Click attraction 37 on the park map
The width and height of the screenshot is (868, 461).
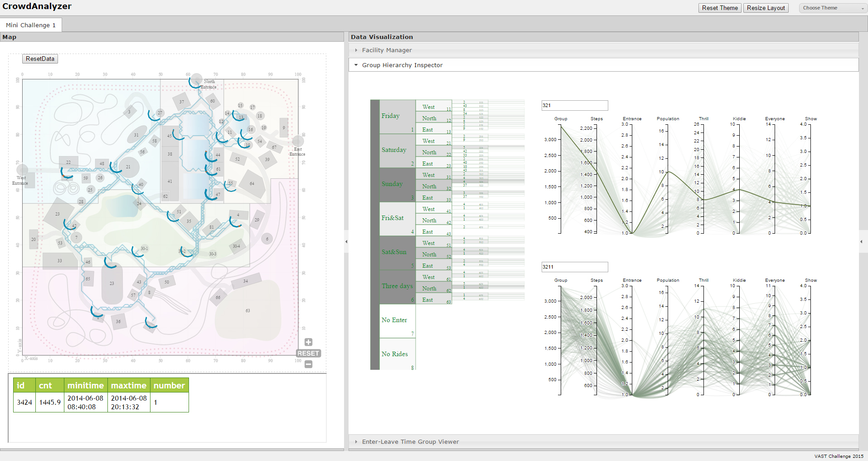pyautogui.click(x=182, y=102)
